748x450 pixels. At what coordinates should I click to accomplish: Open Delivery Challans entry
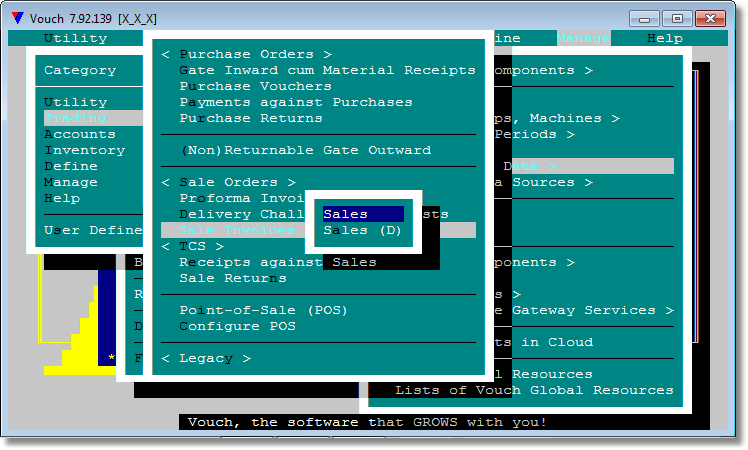(x=242, y=214)
